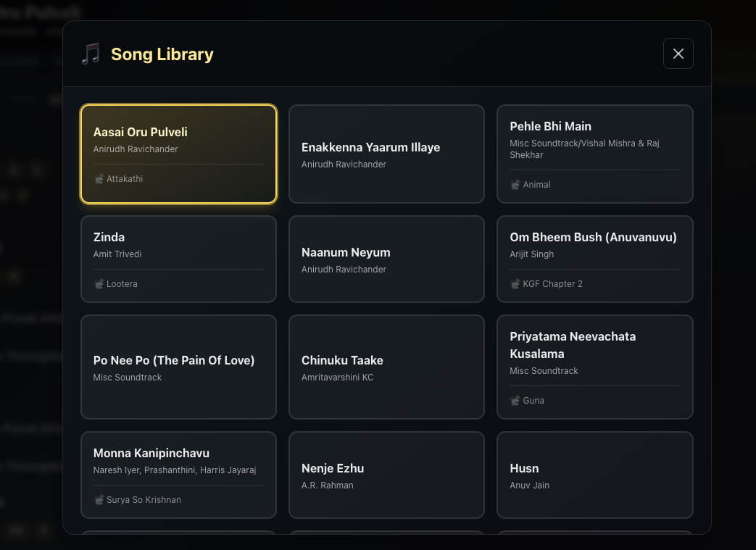Click the note icon beside the Guna movie label
The image size is (756, 550).
515,401
